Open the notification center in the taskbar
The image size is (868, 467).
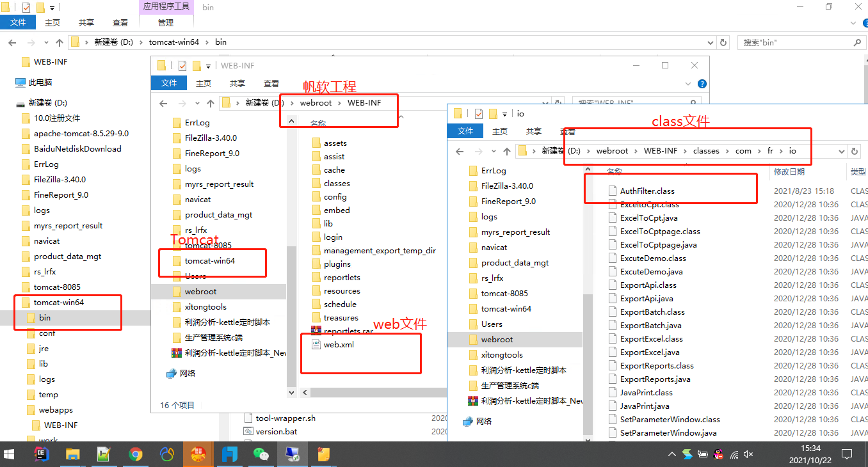pyautogui.click(x=846, y=454)
